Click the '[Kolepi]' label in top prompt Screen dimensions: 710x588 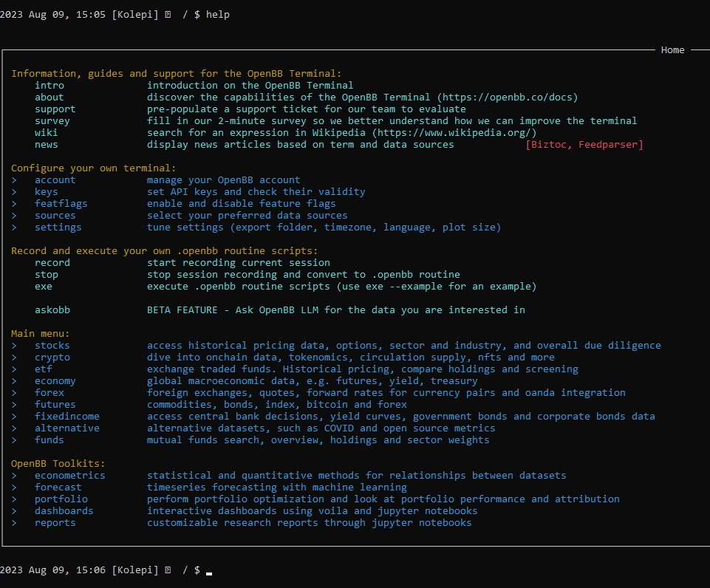[135, 15]
